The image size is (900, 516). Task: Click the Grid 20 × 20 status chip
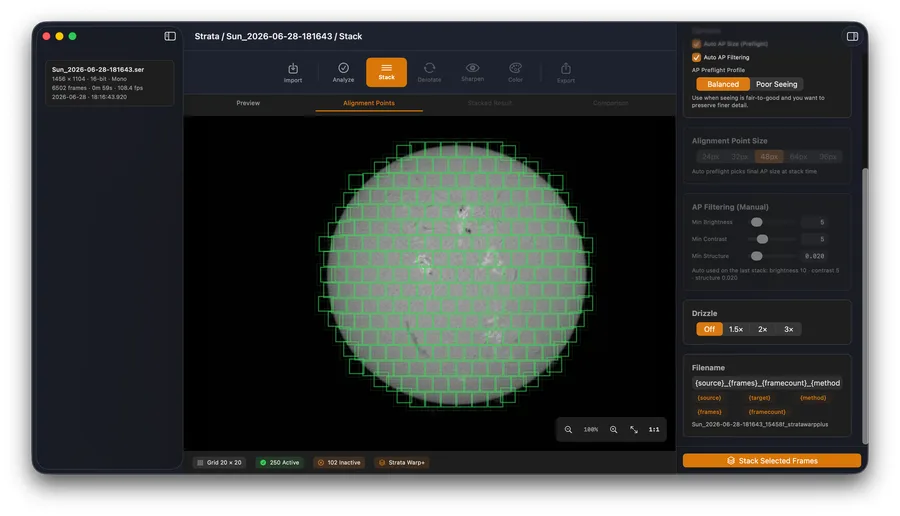219,463
